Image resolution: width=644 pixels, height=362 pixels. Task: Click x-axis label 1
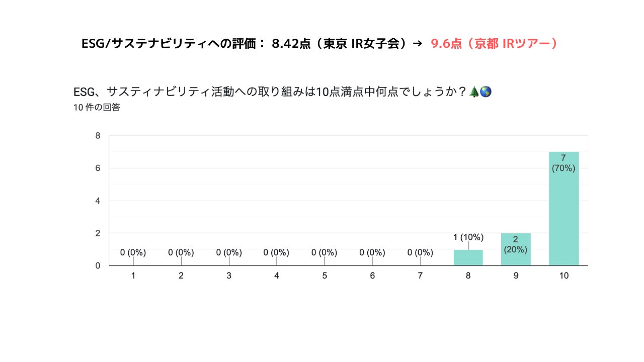point(133,276)
